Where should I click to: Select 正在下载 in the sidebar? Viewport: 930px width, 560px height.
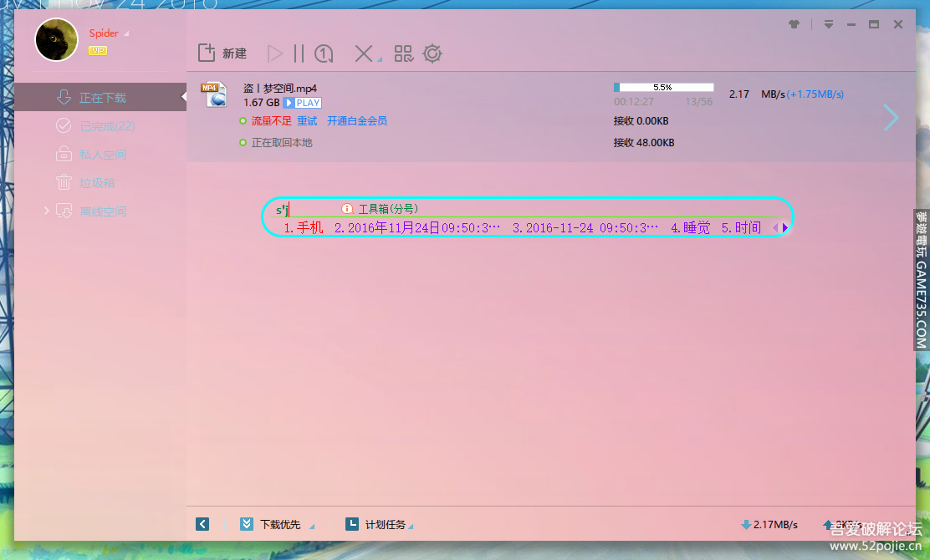100,97
